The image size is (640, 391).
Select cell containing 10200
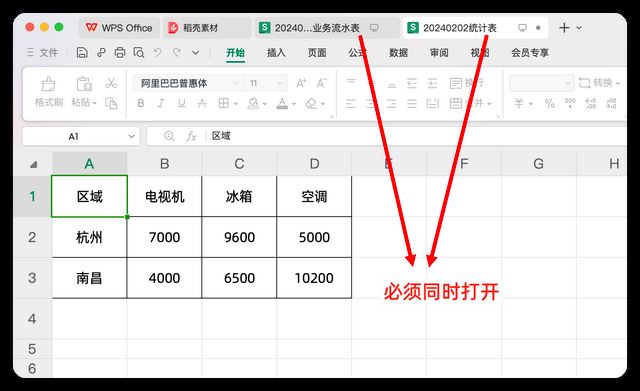click(314, 278)
